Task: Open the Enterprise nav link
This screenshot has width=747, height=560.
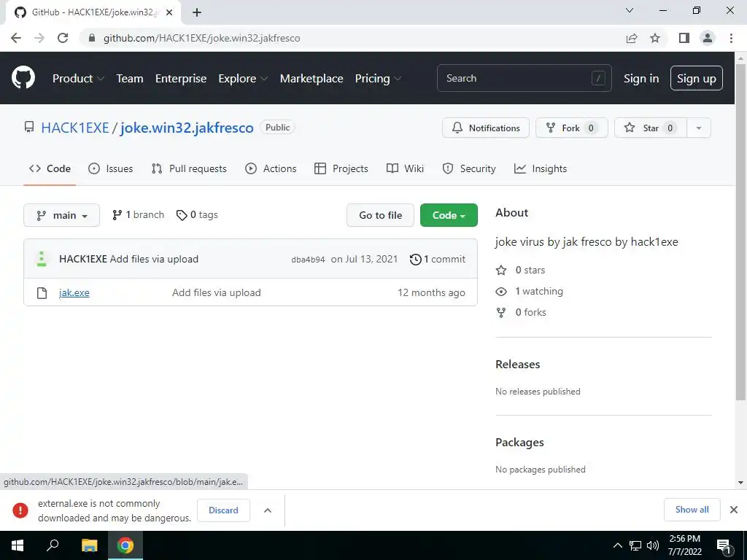Action: [x=181, y=78]
